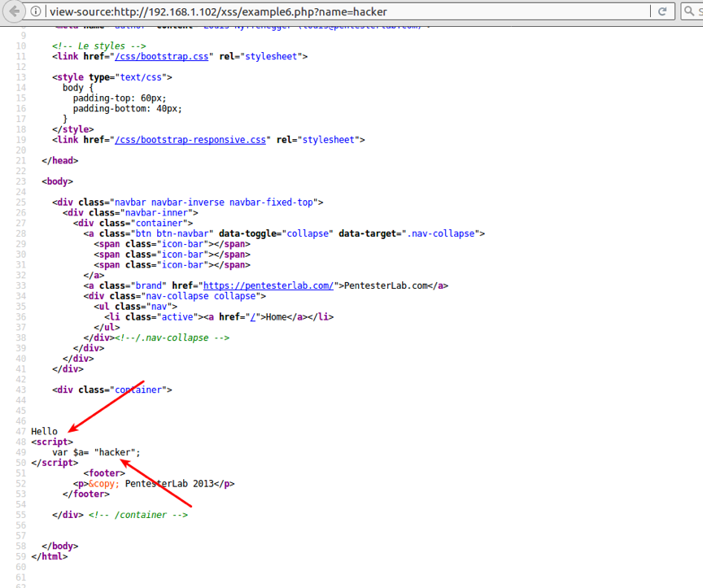
Task: Click the Hello text on line 47
Action: coord(42,431)
